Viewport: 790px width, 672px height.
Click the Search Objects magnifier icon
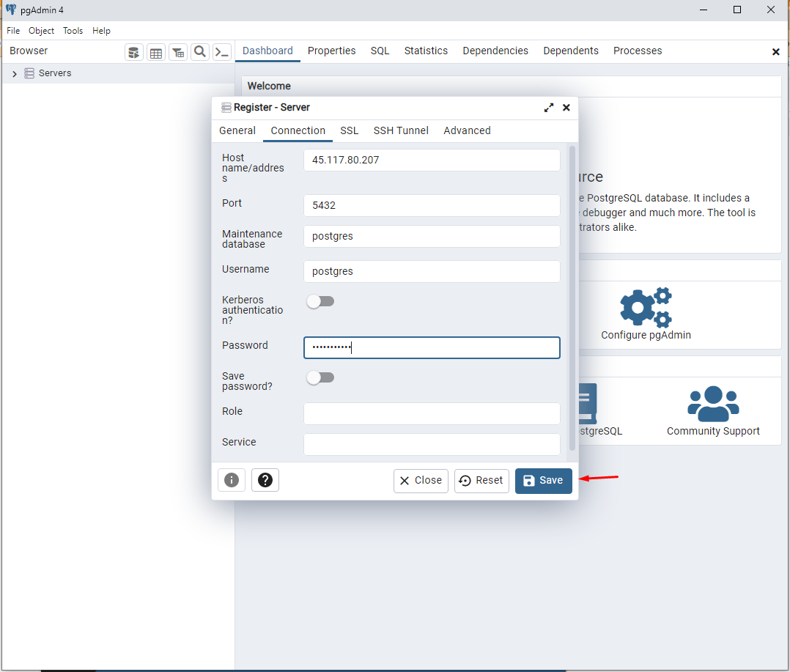click(200, 52)
